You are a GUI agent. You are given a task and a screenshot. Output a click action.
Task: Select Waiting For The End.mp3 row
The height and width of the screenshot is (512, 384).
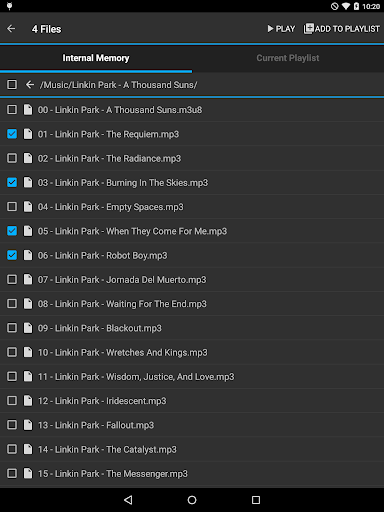pyautogui.click(x=192, y=304)
